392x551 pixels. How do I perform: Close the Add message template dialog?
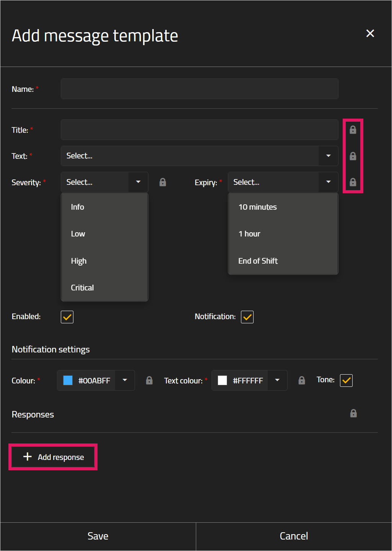coord(370,33)
